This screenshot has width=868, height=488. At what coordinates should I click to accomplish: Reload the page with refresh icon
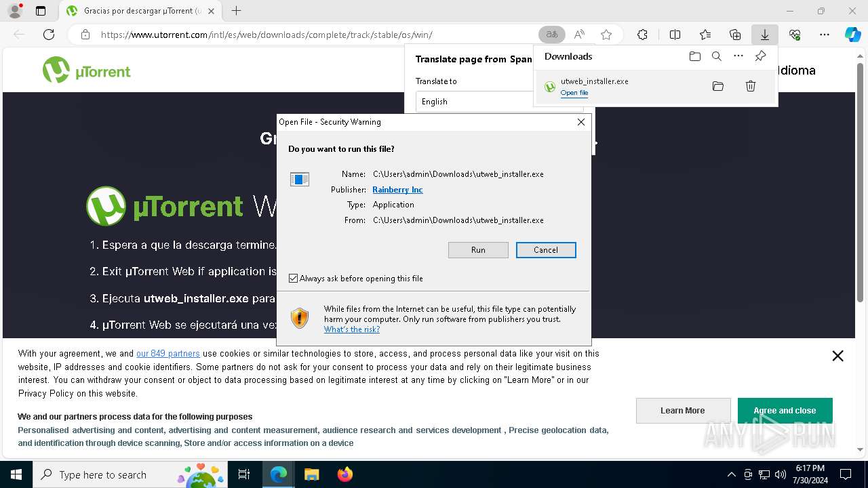(x=49, y=35)
